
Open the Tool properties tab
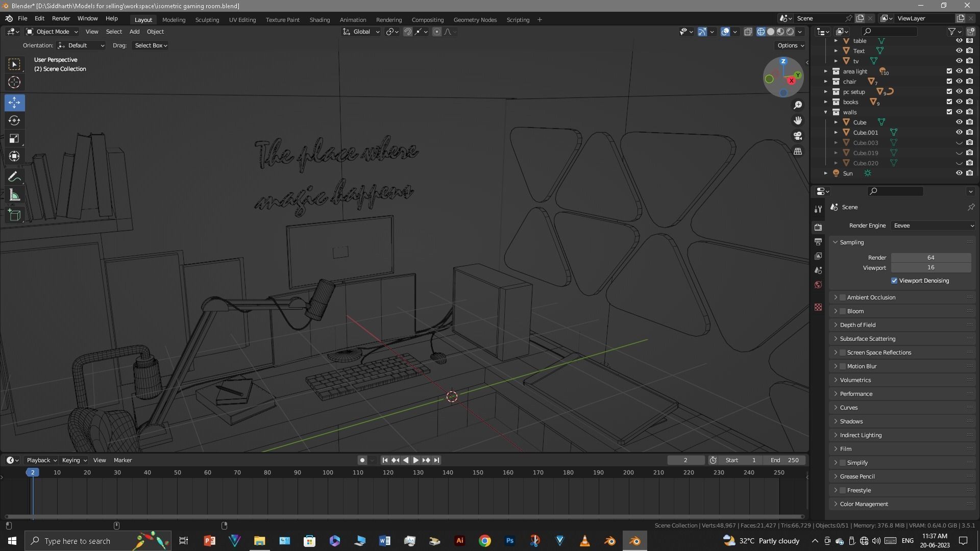[818, 209]
